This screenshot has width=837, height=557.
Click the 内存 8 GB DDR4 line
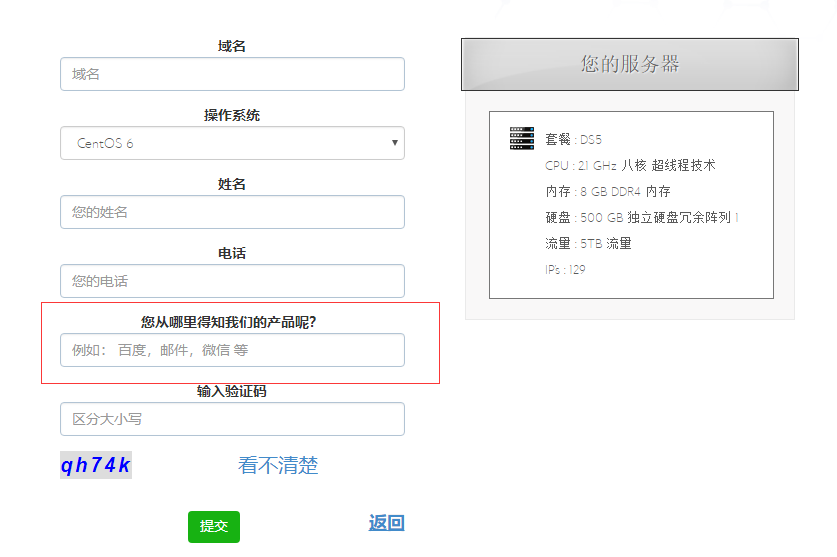point(607,191)
